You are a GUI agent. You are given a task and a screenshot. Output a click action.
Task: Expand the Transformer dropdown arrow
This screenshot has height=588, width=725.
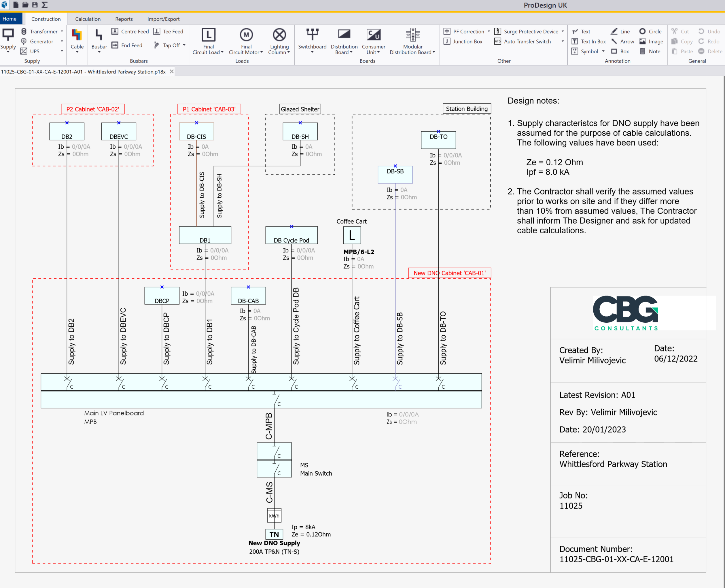[x=62, y=31]
